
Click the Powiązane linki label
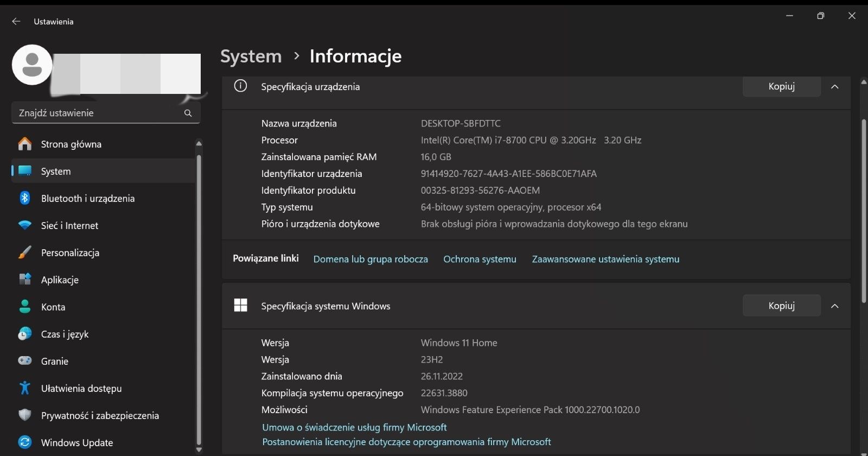(x=266, y=258)
